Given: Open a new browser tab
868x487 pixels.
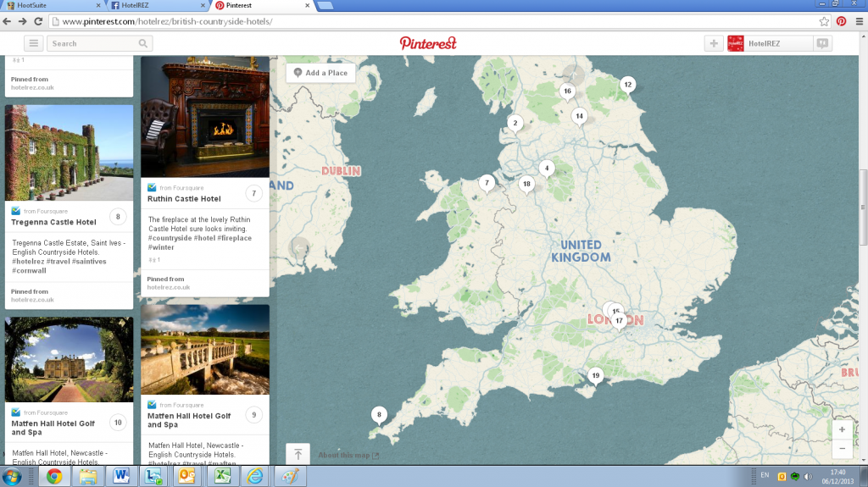Looking at the screenshot, I should (x=325, y=6).
